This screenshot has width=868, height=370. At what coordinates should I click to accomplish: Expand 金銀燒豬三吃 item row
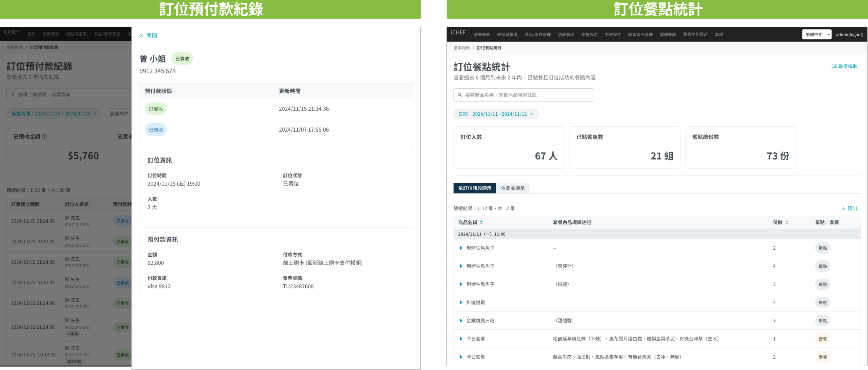(461, 321)
